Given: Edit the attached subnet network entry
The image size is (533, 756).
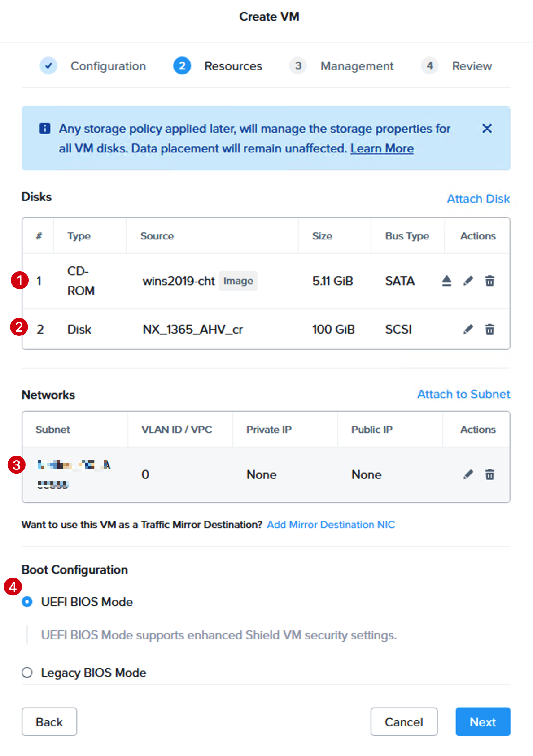Looking at the screenshot, I should pyautogui.click(x=468, y=474).
